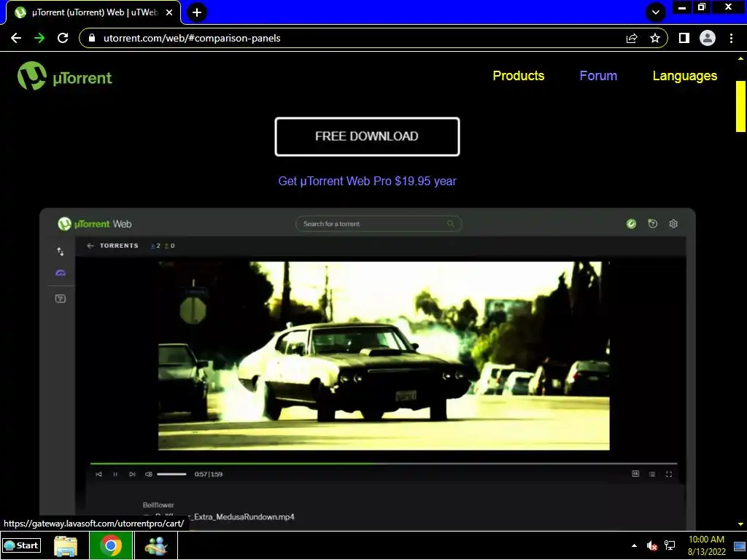The height and width of the screenshot is (560, 747).
Task: Open File Explorer from taskbar
Action: point(66,545)
